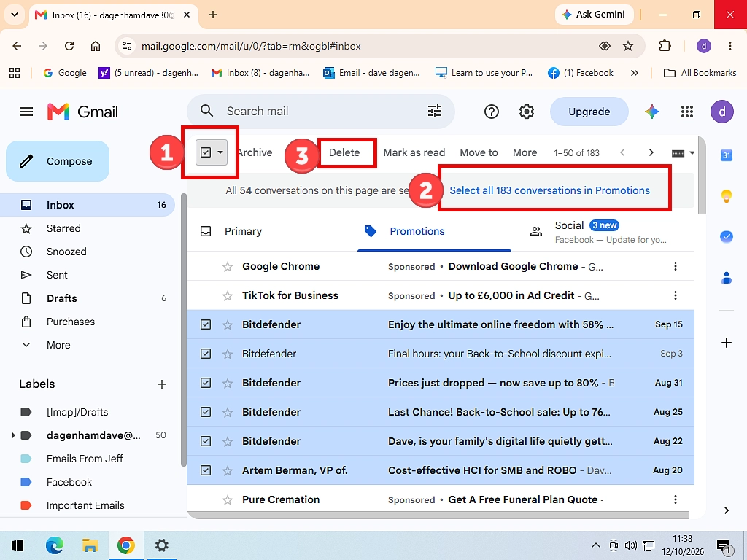Switch to Social tab

pyautogui.click(x=603, y=231)
